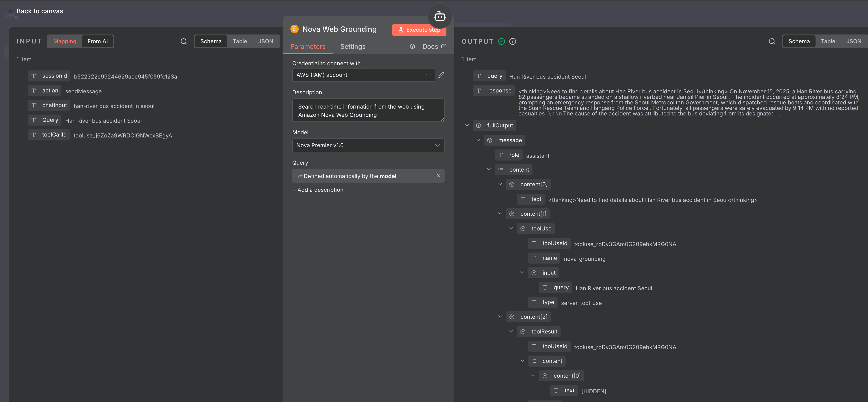
Task: Select the action input field pill
Action: [x=44, y=91]
